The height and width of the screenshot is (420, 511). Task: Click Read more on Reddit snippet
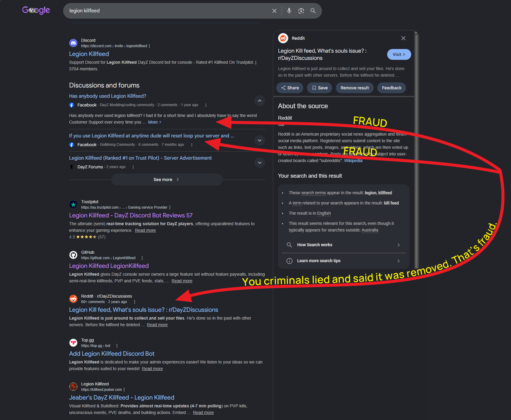click(x=157, y=325)
